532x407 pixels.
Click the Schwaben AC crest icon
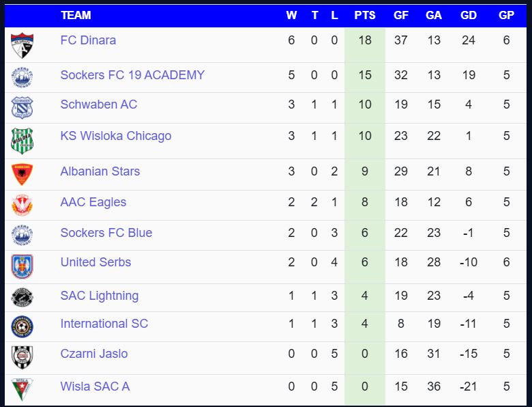point(22,107)
